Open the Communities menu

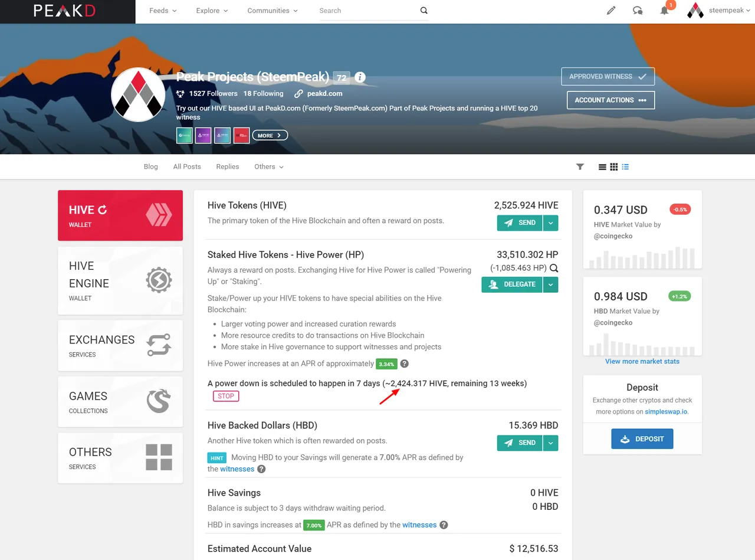click(273, 11)
